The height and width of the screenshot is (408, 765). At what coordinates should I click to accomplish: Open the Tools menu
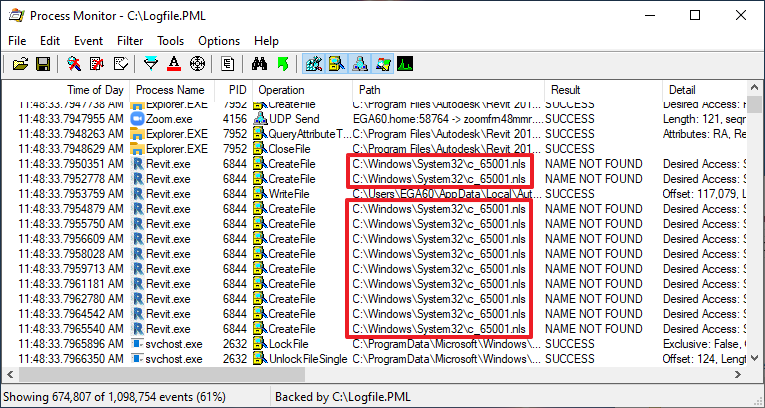(170, 41)
